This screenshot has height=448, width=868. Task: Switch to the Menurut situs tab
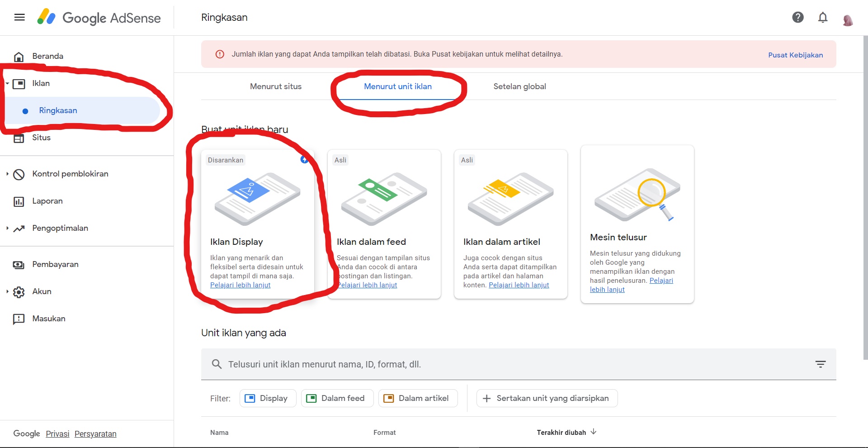point(276,86)
